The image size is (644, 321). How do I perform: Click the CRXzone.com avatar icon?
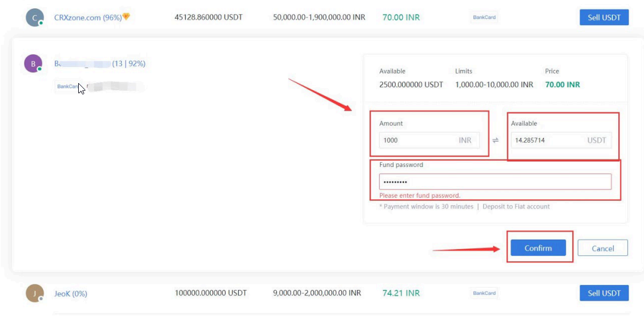pos(35,17)
